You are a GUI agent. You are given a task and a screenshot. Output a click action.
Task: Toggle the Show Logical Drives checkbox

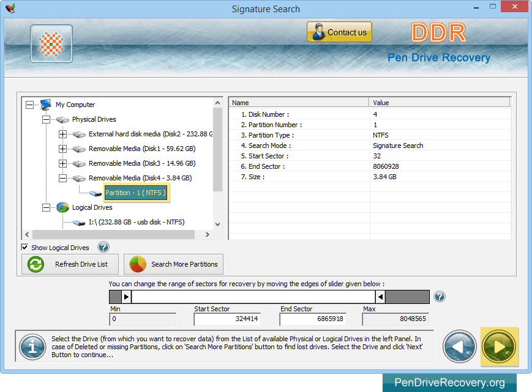coord(24,247)
